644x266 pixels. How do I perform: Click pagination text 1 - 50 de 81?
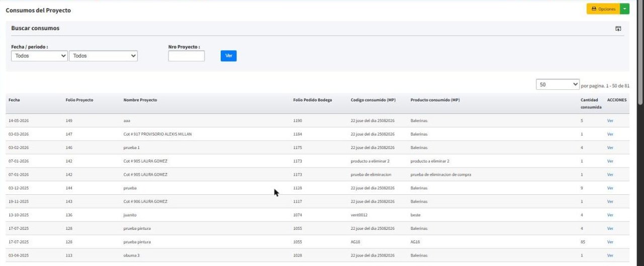[616, 86]
